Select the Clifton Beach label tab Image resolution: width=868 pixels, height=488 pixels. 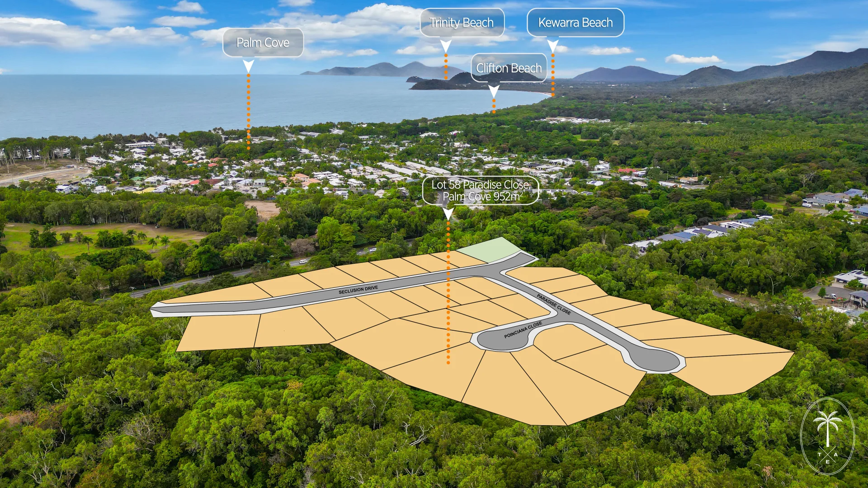tap(509, 68)
